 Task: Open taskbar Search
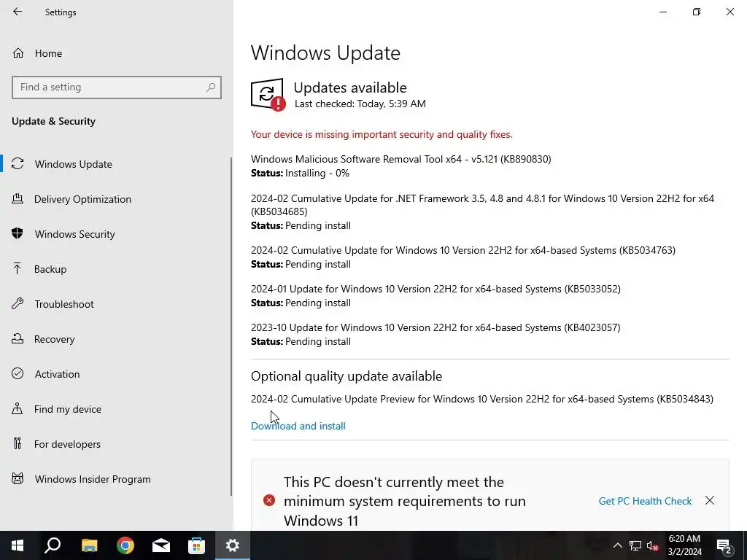(x=53, y=545)
